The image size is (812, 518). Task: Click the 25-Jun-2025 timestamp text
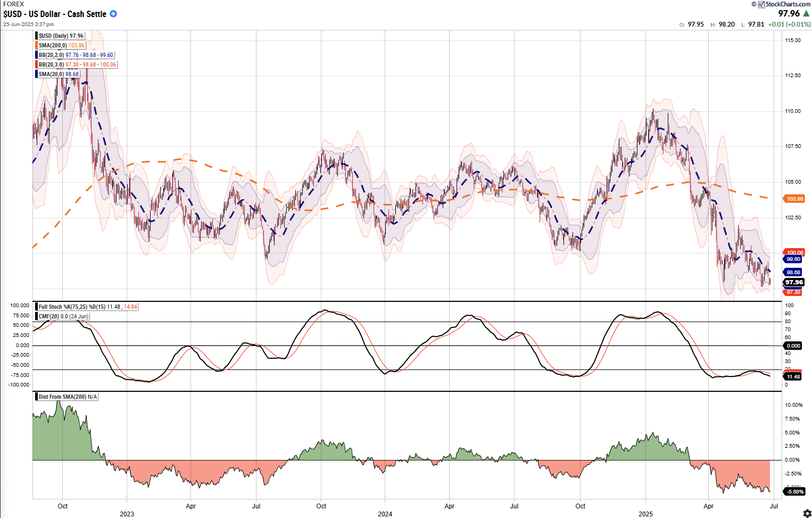pos(28,24)
